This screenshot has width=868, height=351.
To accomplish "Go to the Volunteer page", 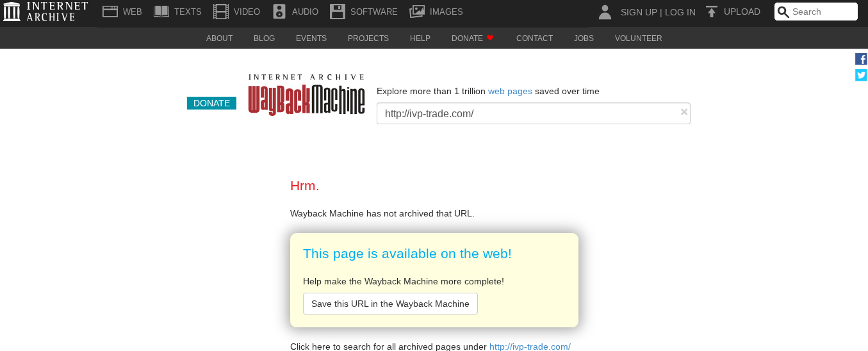I will pyautogui.click(x=638, y=38).
